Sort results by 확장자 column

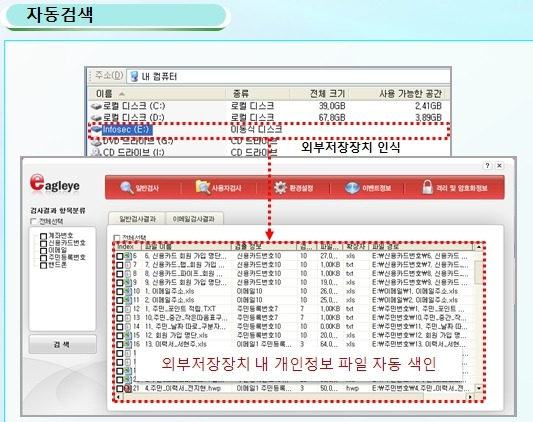[x=356, y=247]
